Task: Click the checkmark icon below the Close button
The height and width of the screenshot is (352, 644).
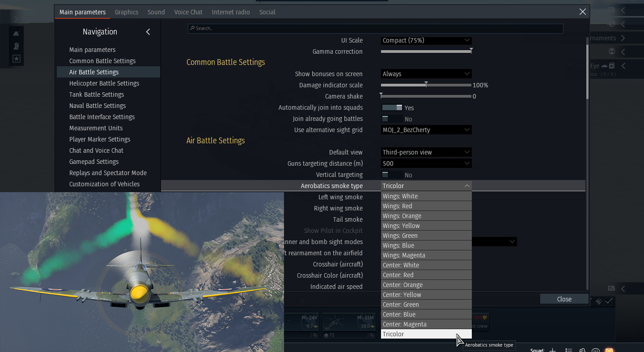Action: tap(609, 301)
